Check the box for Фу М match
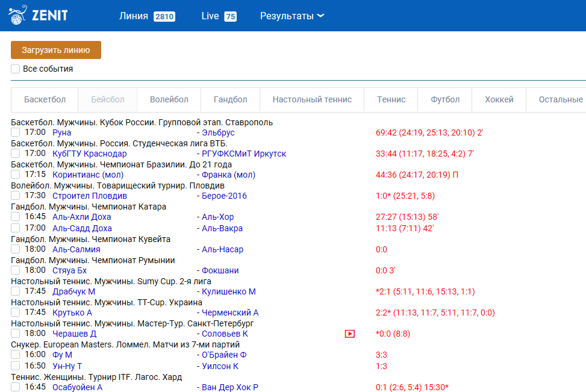586x392 pixels. (15, 355)
